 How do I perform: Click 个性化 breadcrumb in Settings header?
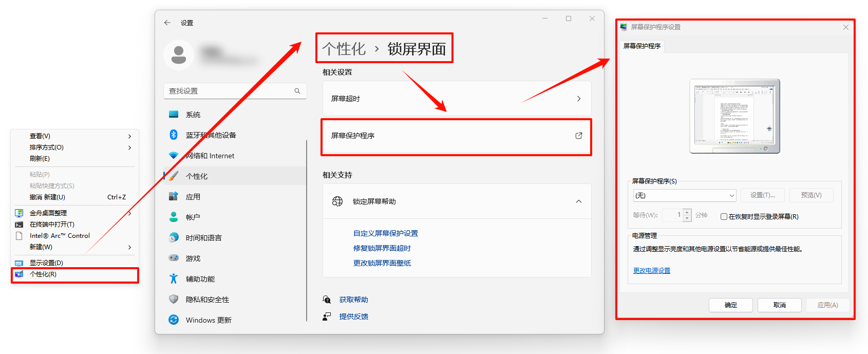pyautogui.click(x=344, y=49)
